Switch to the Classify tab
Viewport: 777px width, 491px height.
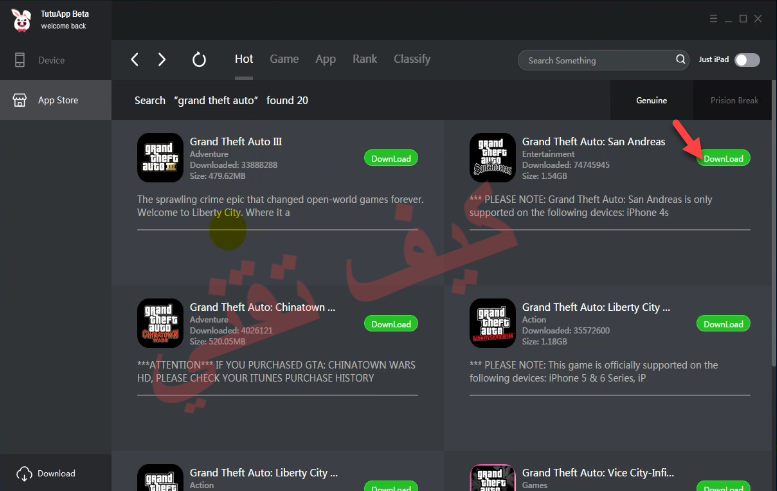click(x=412, y=59)
